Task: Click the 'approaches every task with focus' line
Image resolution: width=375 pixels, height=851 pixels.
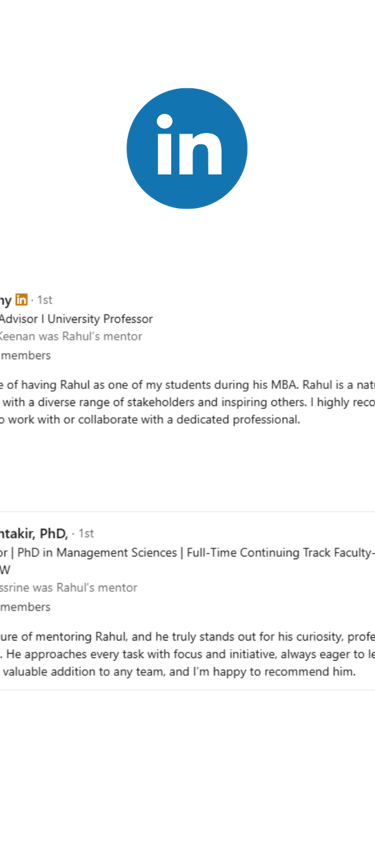Action: coord(187,653)
